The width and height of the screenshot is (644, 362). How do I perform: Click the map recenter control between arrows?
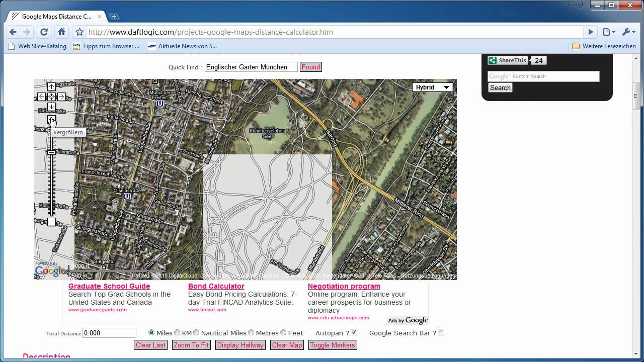coord(51,97)
